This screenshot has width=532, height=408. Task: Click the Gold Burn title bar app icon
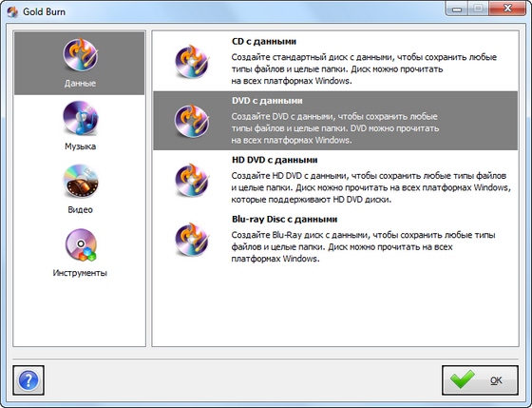12,12
